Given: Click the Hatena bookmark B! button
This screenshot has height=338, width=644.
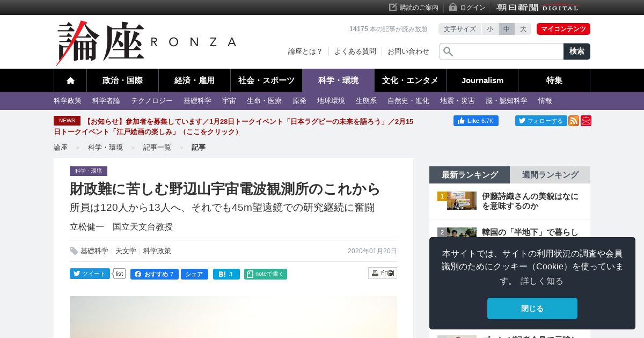Looking at the screenshot, I should tap(226, 274).
